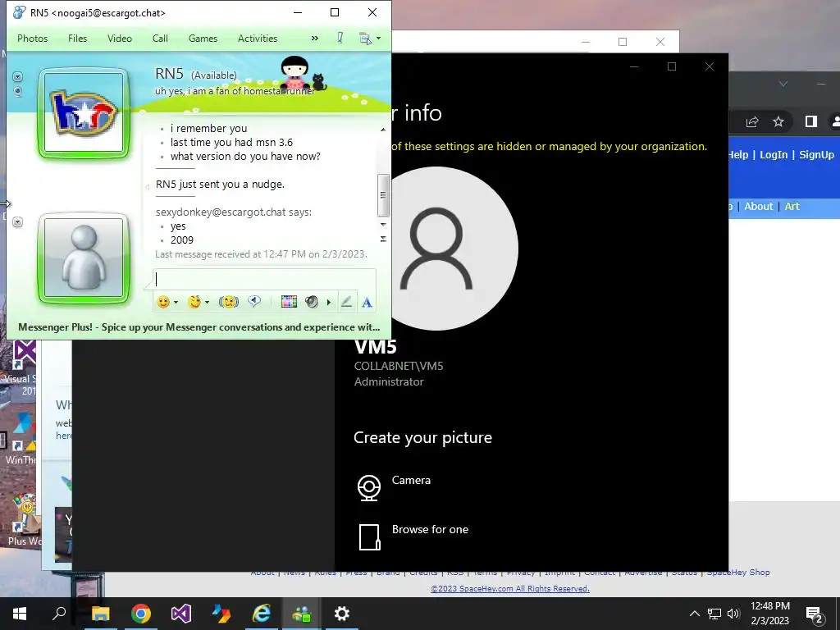840x630 pixels.
Task: Click the Video menu item
Action: point(120,39)
